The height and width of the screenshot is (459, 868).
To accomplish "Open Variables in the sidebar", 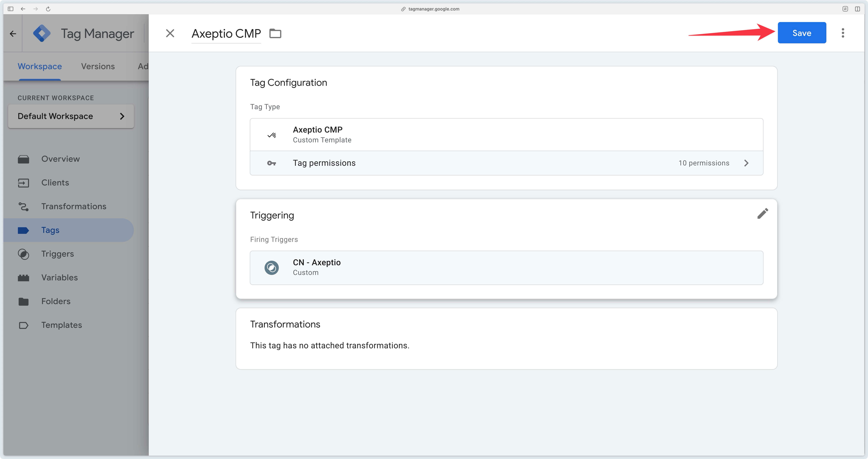I will (x=69, y=277).
